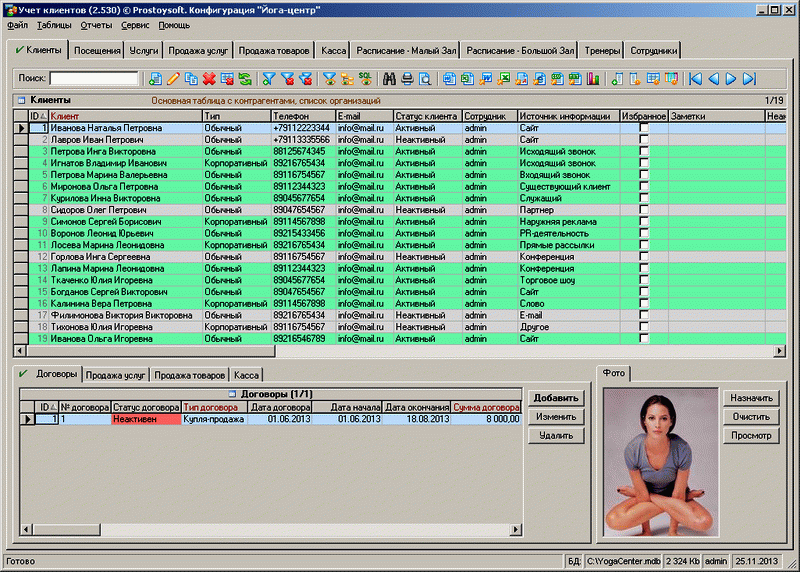Jump to last record arrow icon
The image size is (800, 572).
[x=749, y=78]
